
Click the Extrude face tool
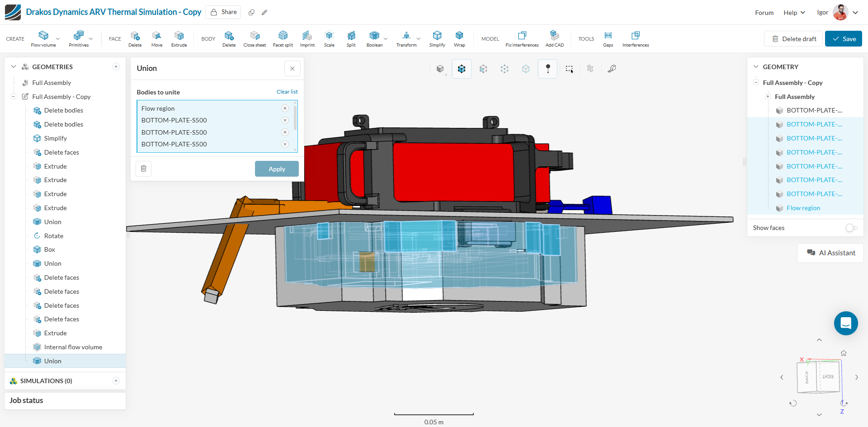[179, 38]
